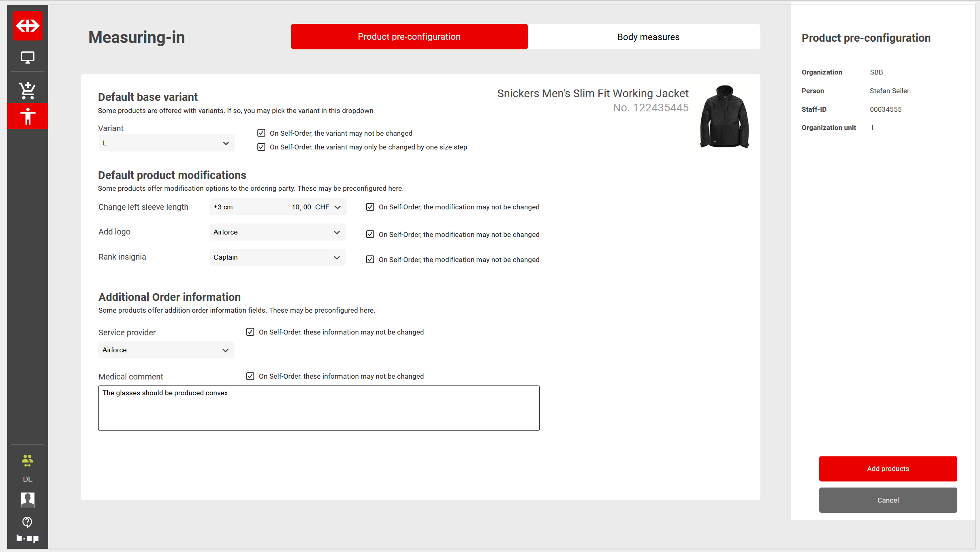Viewport: 980px width, 552px height.
Task: Select the measuring-in person icon
Action: 28,116
